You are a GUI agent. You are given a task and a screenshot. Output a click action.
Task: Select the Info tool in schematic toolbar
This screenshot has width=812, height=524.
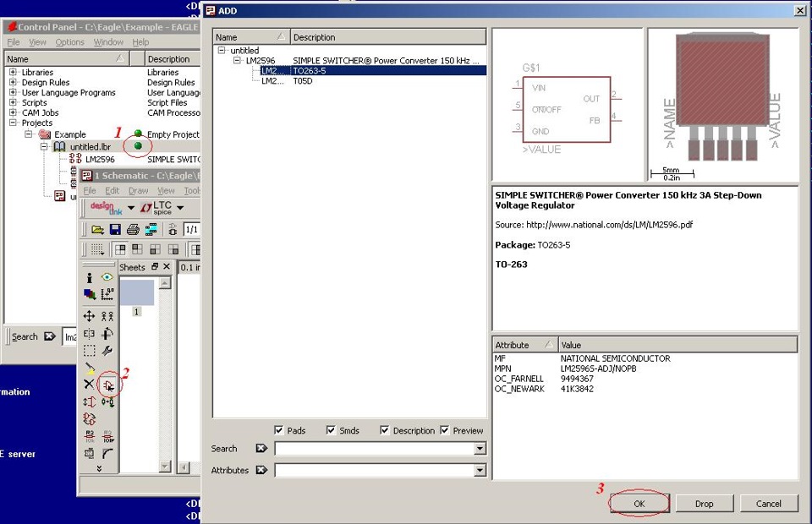[x=89, y=278]
